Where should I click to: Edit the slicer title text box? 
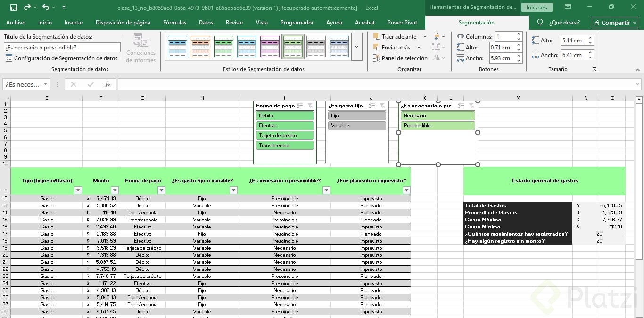[62, 48]
